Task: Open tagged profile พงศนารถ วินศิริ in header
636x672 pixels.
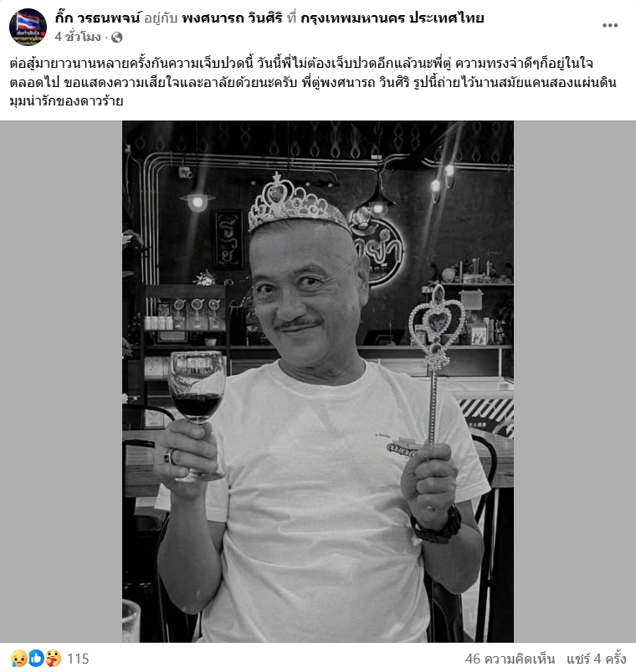Action: pos(232,18)
